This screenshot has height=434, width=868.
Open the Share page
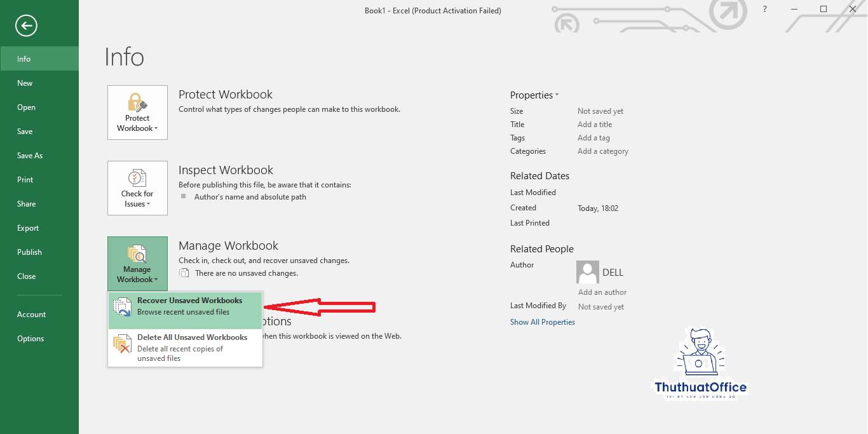(39, 203)
